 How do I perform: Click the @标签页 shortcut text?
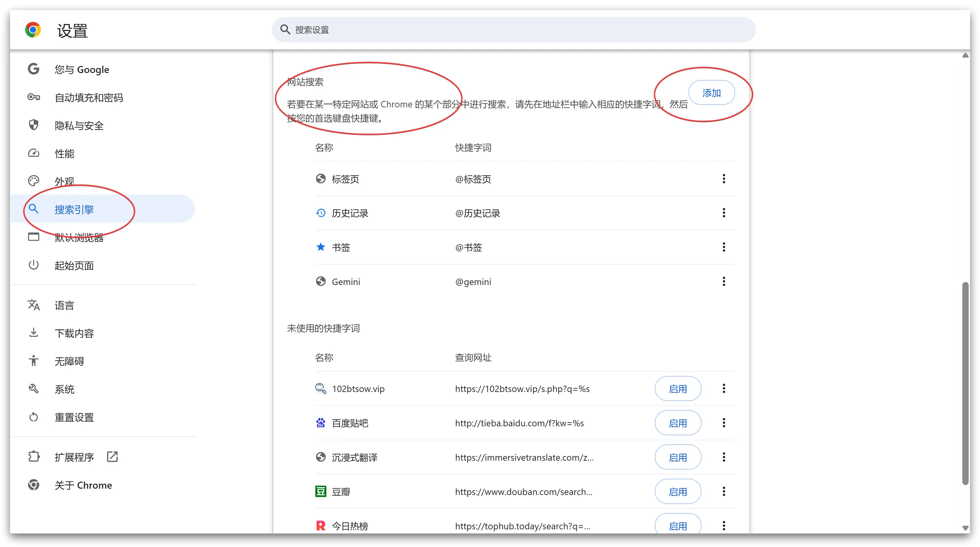(x=473, y=179)
